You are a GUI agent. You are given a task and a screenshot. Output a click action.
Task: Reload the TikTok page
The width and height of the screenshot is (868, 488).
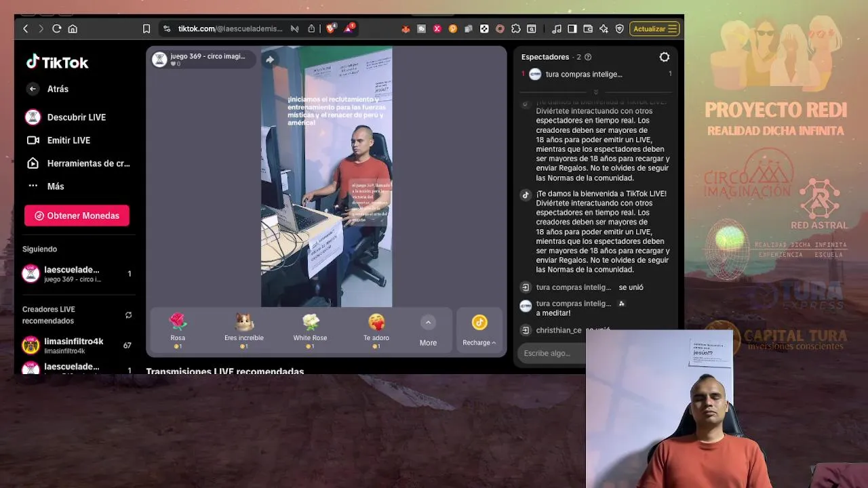pos(57,28)
